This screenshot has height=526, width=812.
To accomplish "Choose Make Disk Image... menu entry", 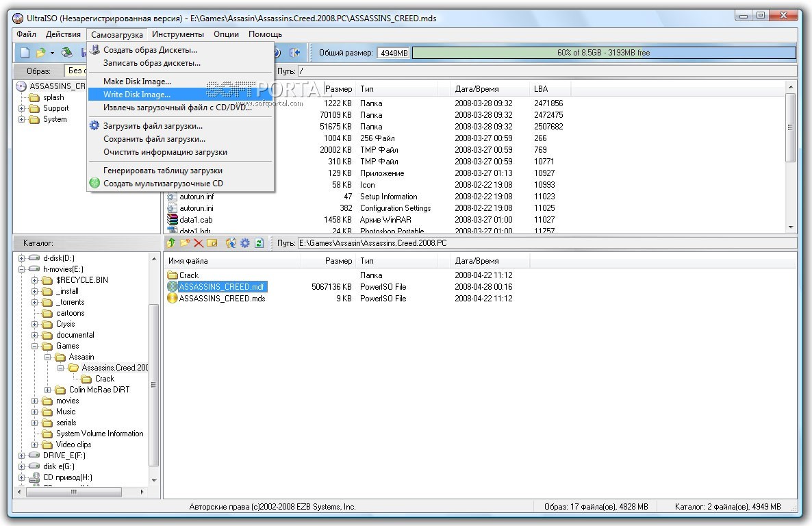I will pyautogui.click(x=179, y=82).
